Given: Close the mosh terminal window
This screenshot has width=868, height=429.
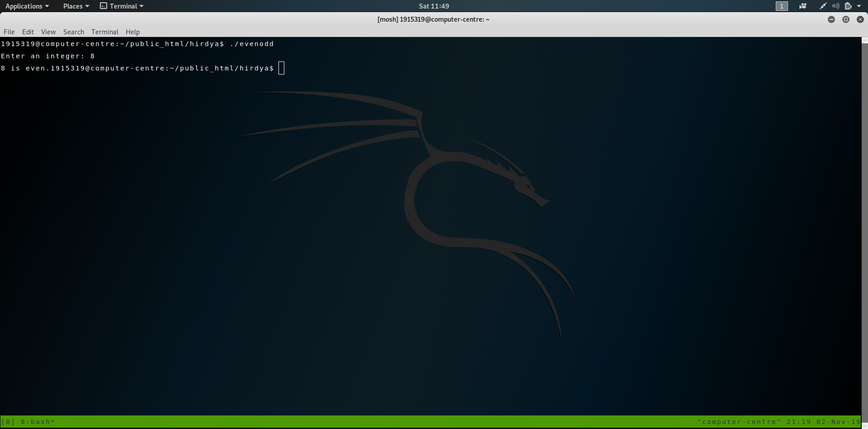Looking at the screenshot, I should coord(860,19).
